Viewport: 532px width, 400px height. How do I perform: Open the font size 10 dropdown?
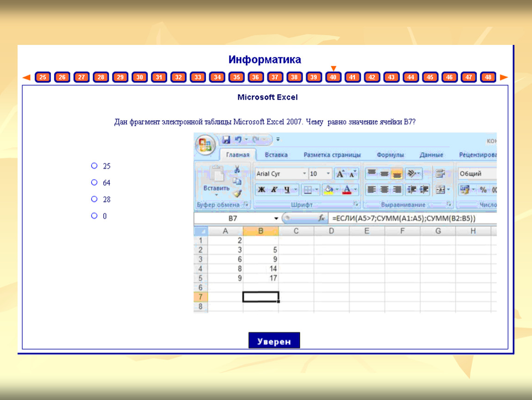328,174
